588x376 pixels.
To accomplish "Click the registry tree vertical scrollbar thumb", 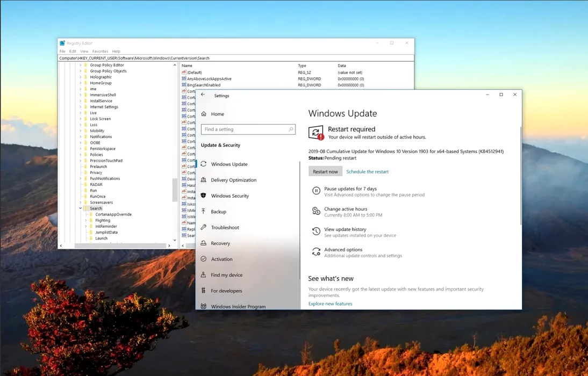I will coord(175,190).
